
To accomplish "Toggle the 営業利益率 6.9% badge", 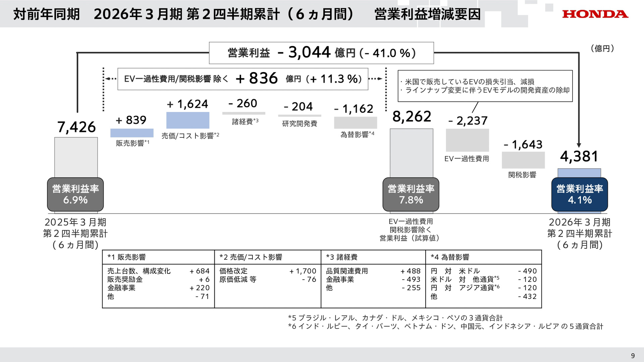I will 75,194.
